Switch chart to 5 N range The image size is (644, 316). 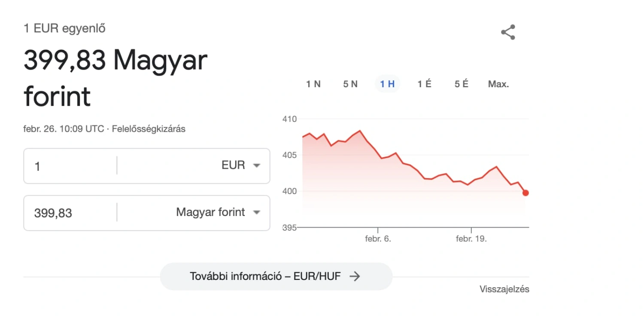click(350, 84)
